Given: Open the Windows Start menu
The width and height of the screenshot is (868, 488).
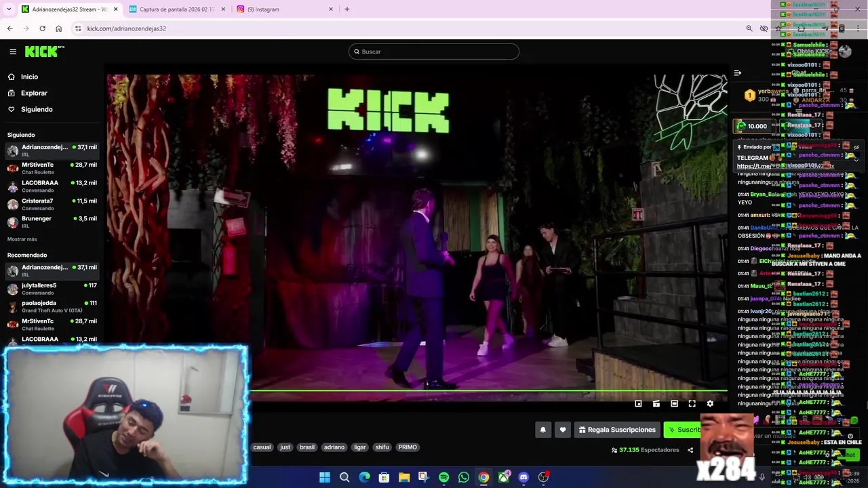Looking at the screenshot, I should (325, 477).
